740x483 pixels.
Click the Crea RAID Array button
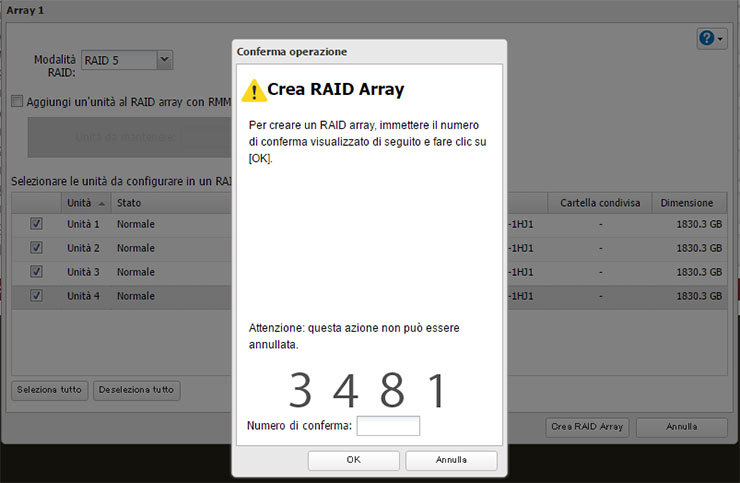(x=587, y=427)
